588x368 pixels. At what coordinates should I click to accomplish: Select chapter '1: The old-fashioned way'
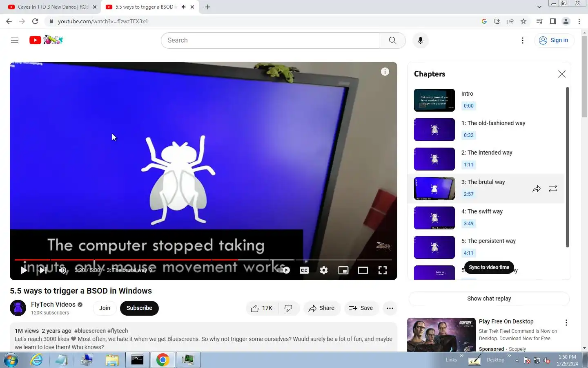point(486,130)
